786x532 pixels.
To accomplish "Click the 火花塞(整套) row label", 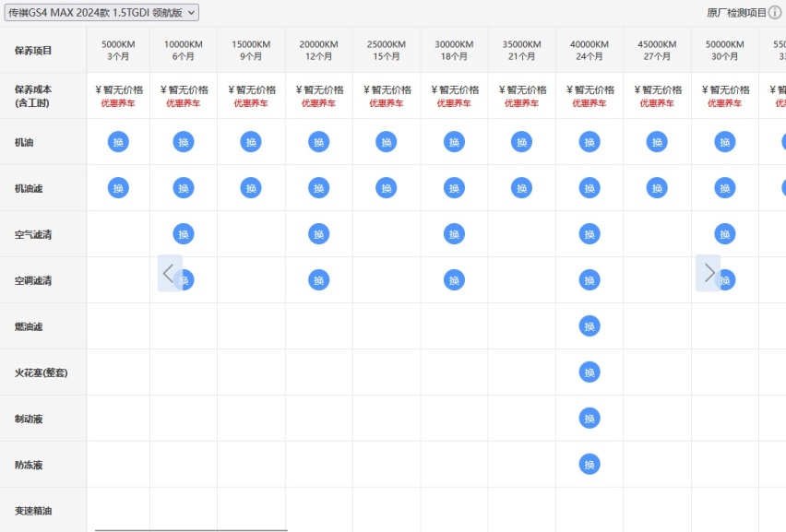I will click(42, 372).
